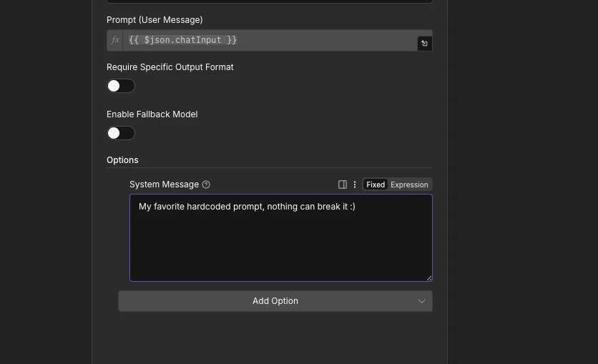Click the System Message help icon
Image resolution: width=598 pixels, height=364 pixels.
coord(206,185)
